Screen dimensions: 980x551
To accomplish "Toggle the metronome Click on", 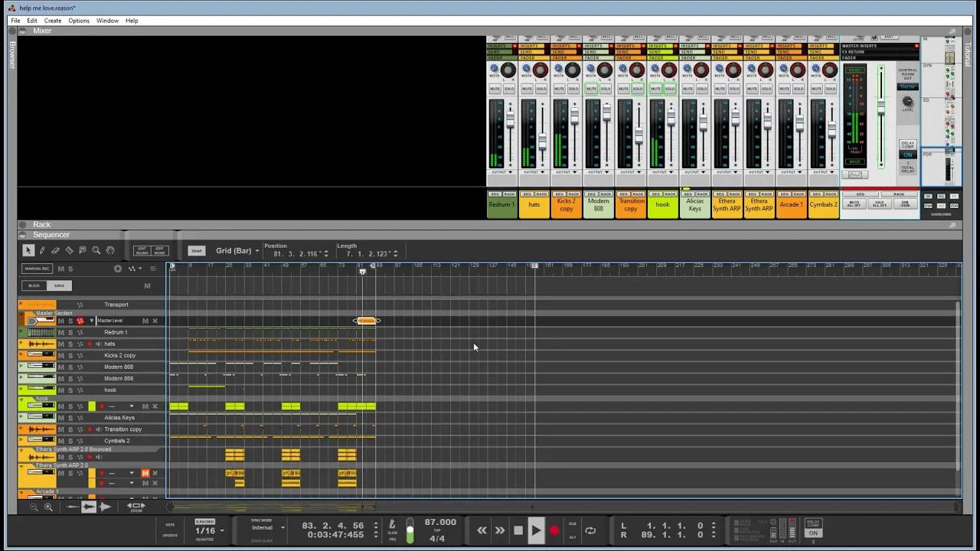I will pos(392,525).
